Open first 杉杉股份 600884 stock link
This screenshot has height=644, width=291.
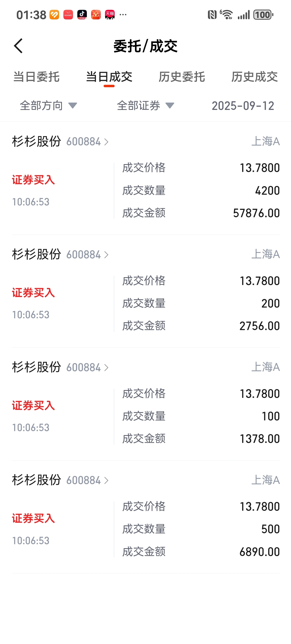tap(61, 142)
